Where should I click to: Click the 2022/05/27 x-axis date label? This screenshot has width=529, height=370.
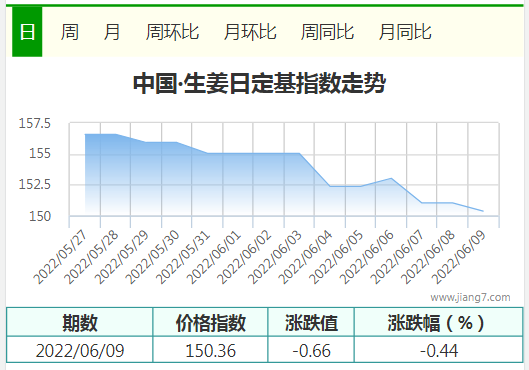60,257
